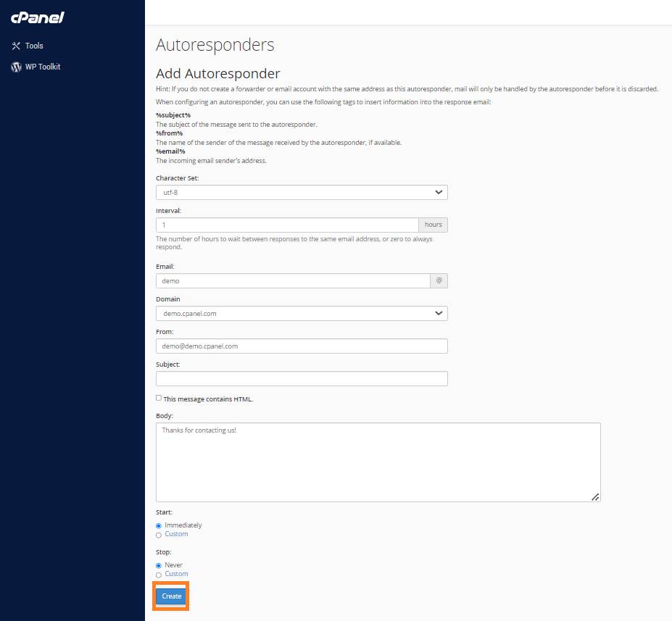Expand the Domain dropdown
Screen dimensions: 672x621
(x=302, y=314)
